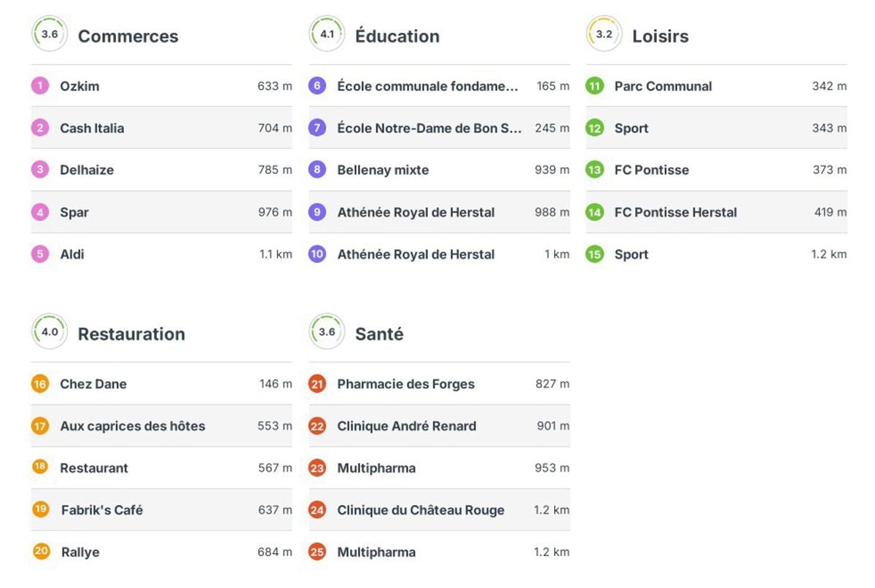This screenshot has height=588, width=875.
Task: Click the number 8 badge beside Bellenay mixte
Action: click(317, 170)
